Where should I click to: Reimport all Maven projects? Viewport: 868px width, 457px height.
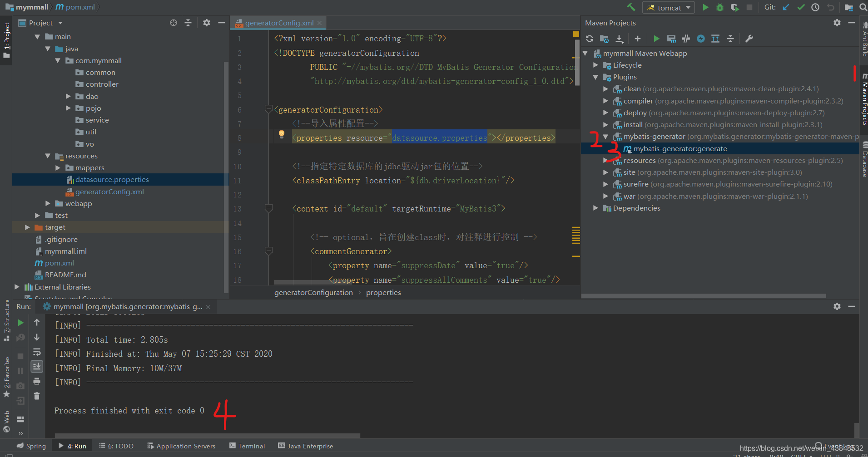point(590,39)
